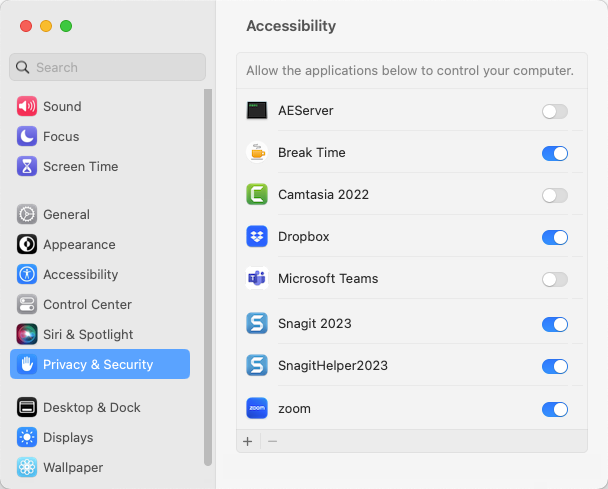
Task: Click the Desktop & Dock icon
Action: [27, 407]
